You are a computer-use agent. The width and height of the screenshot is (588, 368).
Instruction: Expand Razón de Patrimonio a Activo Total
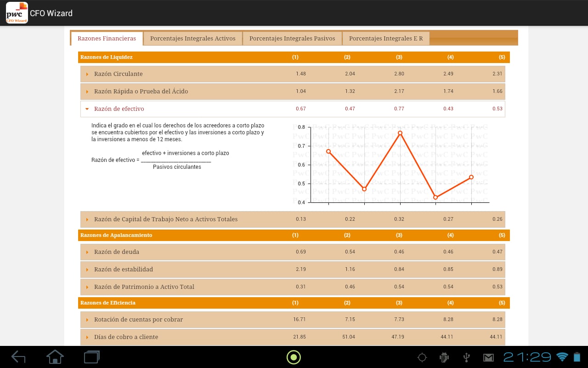293,287
